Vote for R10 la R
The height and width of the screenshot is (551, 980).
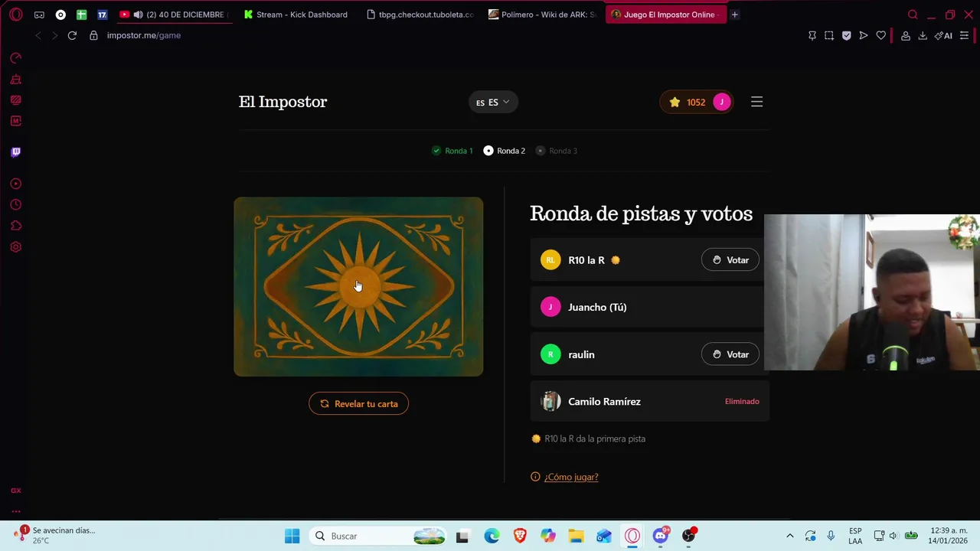(730, 260)
